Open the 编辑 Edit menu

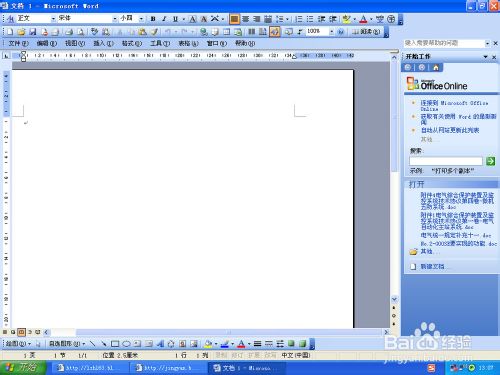coord(47,43)
